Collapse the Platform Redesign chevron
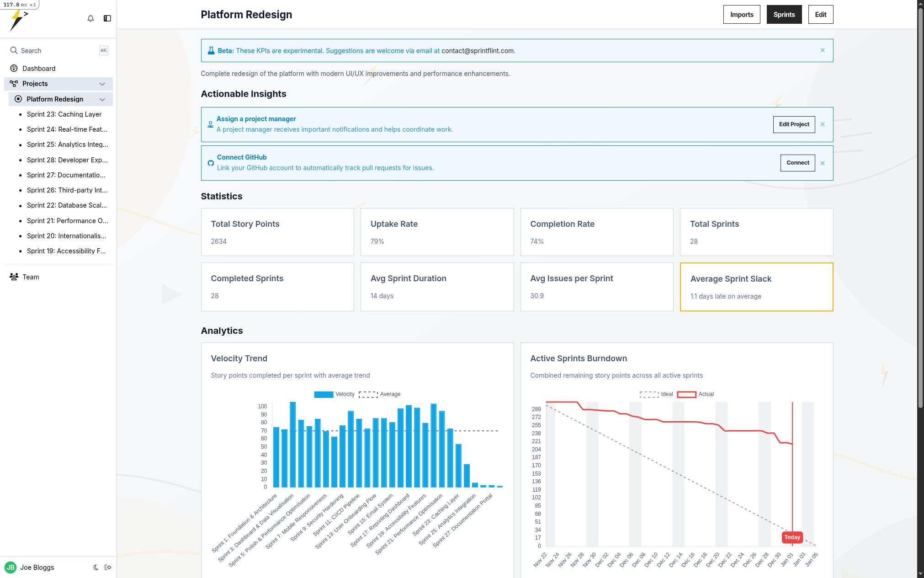This screenshot has width=924, height=578. (102, 99)
